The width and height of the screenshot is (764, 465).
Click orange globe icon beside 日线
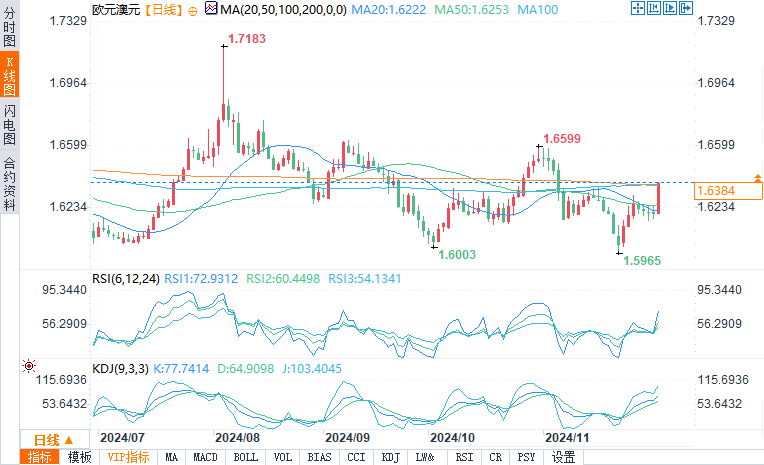[x=192, y=11]
